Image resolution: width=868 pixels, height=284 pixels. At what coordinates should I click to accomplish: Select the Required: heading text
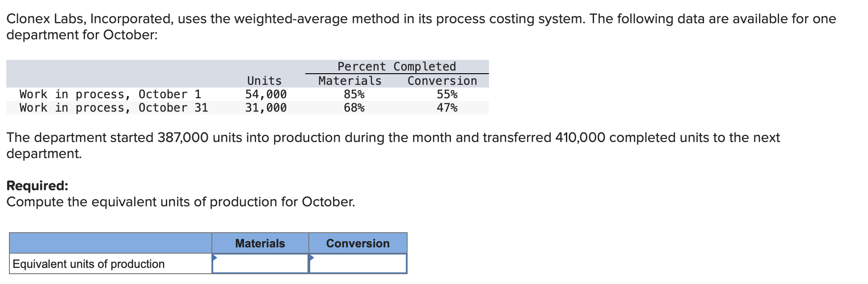[37, 185]
